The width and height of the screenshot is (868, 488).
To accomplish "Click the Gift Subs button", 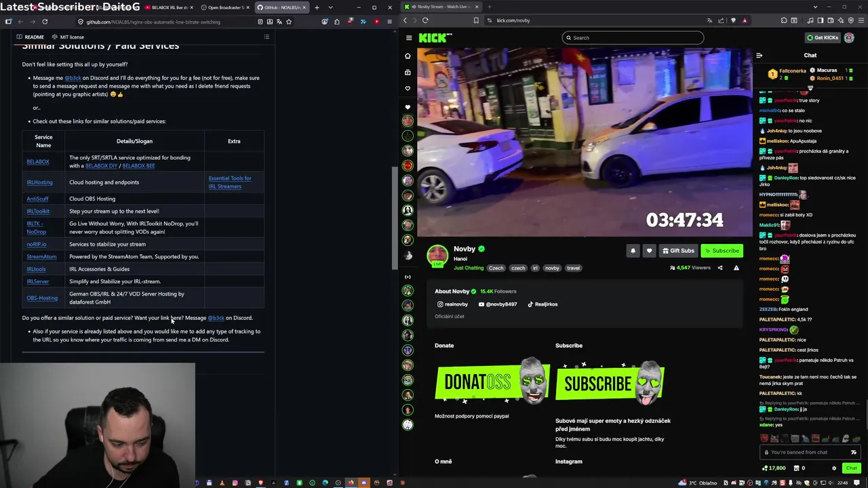I will [678, 251].
